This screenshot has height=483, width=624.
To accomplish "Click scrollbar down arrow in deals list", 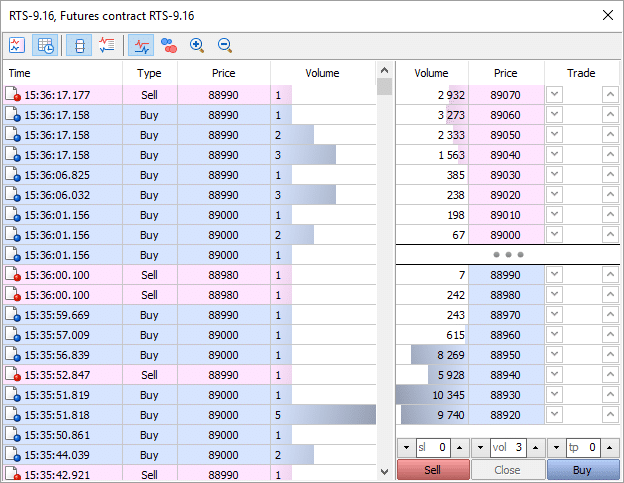I will click(x=384, y=472).
